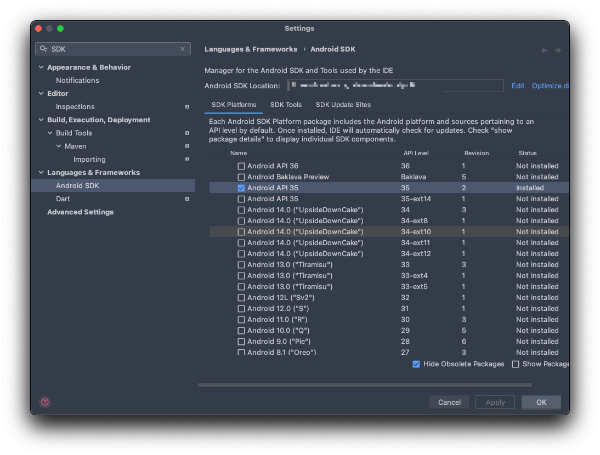Screen dimensions: 600x455
Task: Sort by Status column header
Action: coord(527,153)
